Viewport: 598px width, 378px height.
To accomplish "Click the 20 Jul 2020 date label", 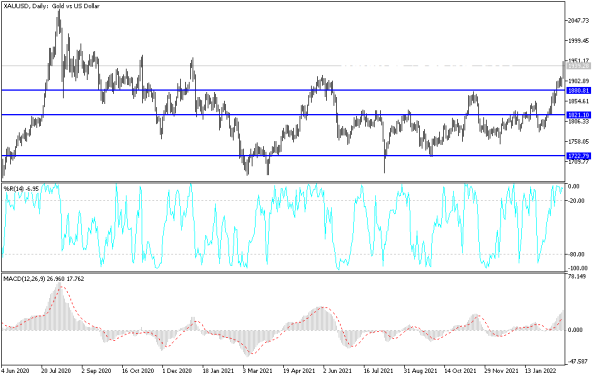I will click(56, 371).
